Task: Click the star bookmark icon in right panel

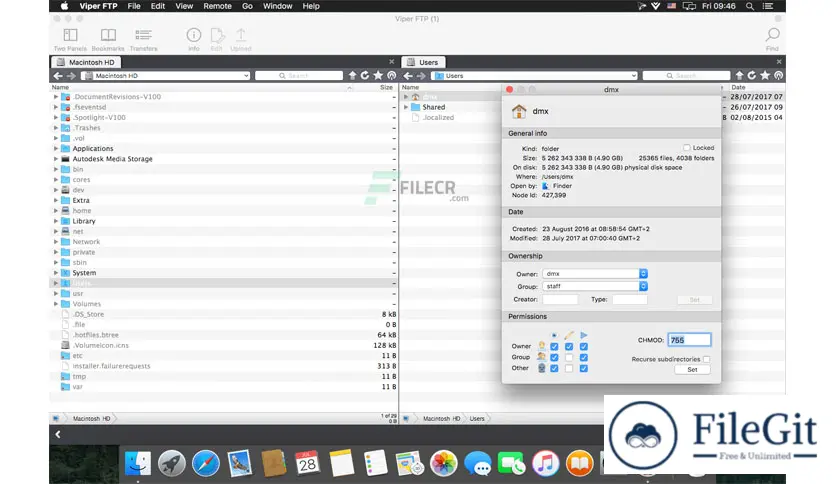Action: point(765,76)
